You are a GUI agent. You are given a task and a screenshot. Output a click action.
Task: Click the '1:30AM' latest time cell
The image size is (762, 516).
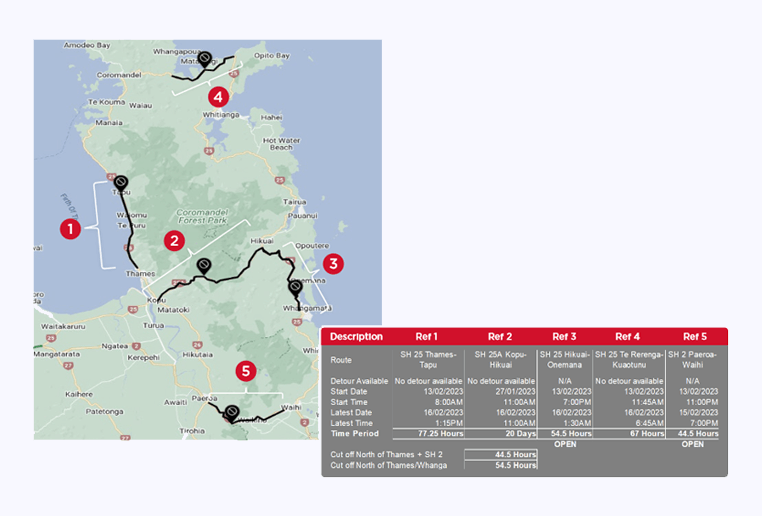tap(577, 423)
